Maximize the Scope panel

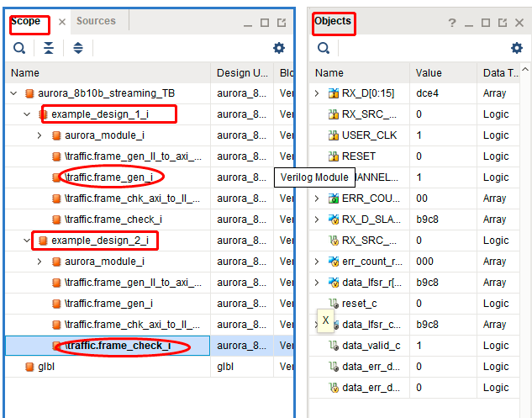(x=265, y=23)
